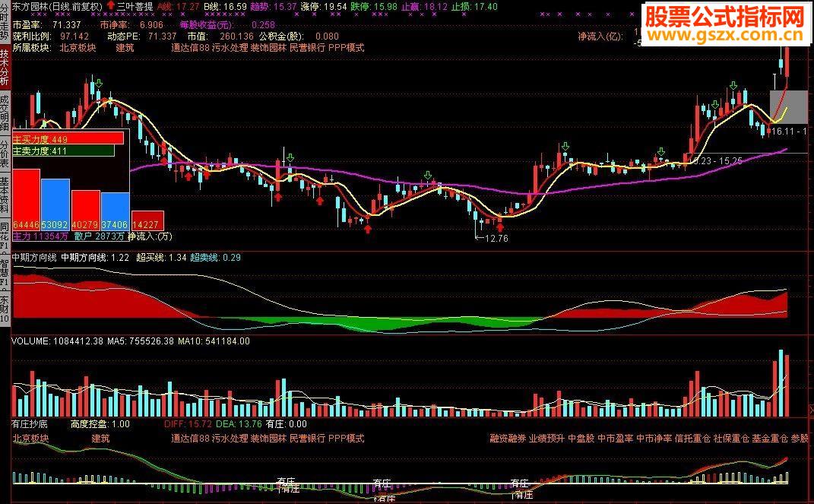814x504 pixels.
Task: Open the 基本资料 side tab
Action: pyautogui.click(x=4, y=196)
